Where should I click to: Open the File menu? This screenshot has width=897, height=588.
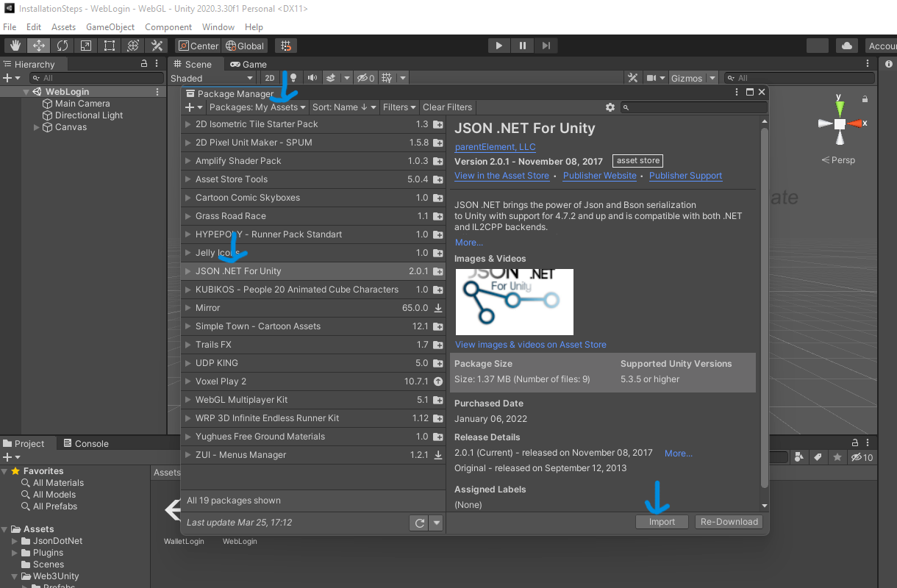point(10,27)
